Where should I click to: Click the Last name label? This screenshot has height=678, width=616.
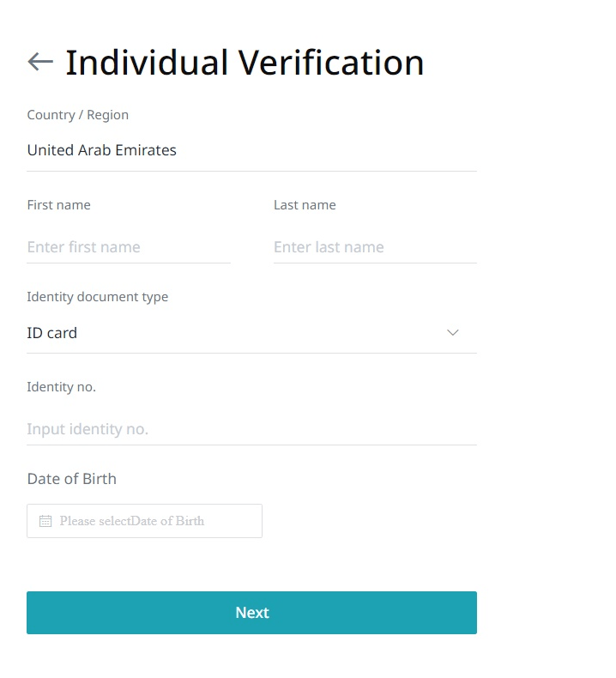305,205
